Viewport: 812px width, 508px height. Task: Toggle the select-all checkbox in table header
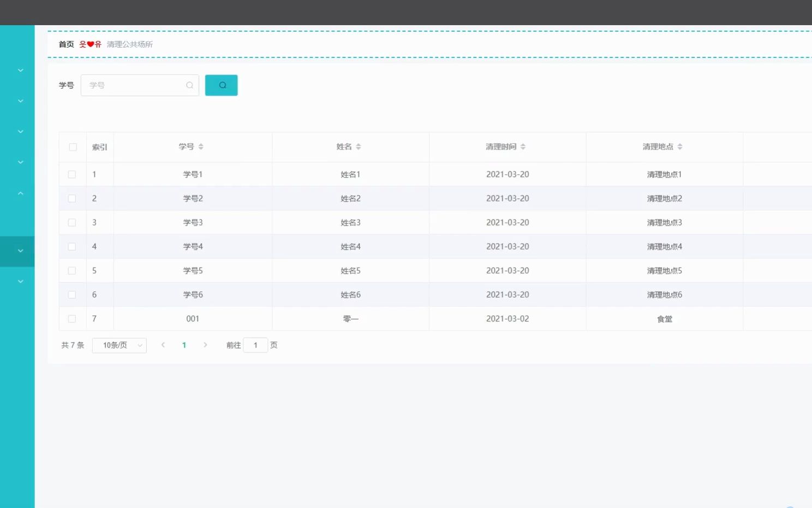pos(73,147)
